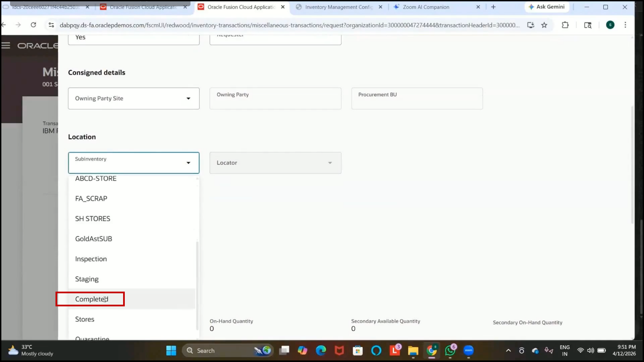Click the Owning Party field
Image resolution: width=644 pixels, height=362 pixels.
275,98
